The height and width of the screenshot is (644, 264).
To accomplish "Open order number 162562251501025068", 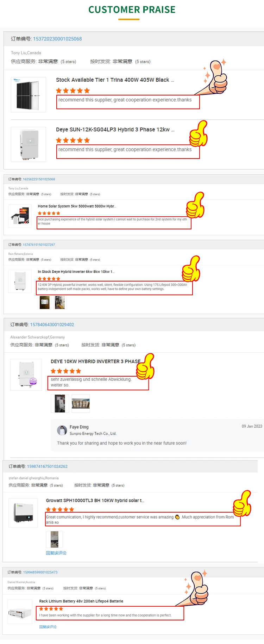I will click(x=39, y=179).
